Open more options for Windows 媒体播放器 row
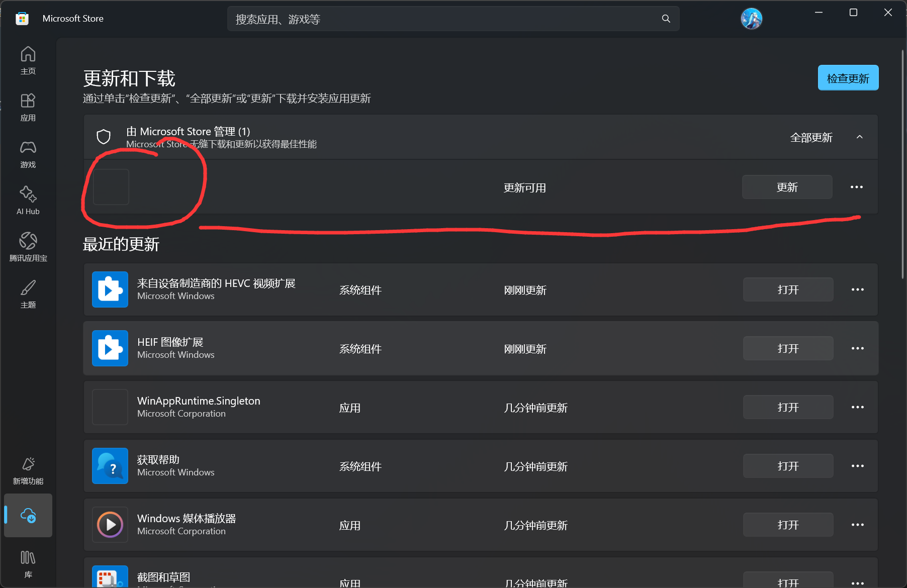The width and height of the screenshot is (907, 588). pyautogui.click(x=858, y=525)
